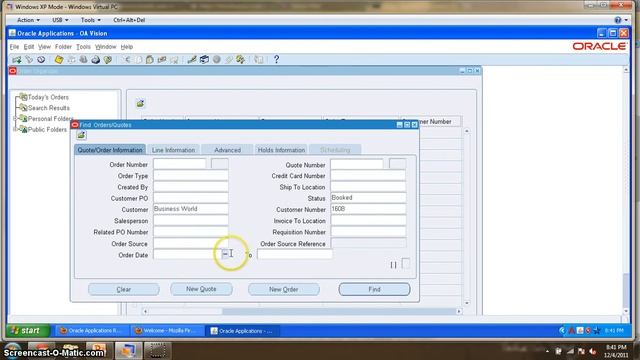Image resolution: width=640 pixels, height=360 pixels.
Task: Click the Clear Record toolbar icon
Action: [x=162, y=60]
